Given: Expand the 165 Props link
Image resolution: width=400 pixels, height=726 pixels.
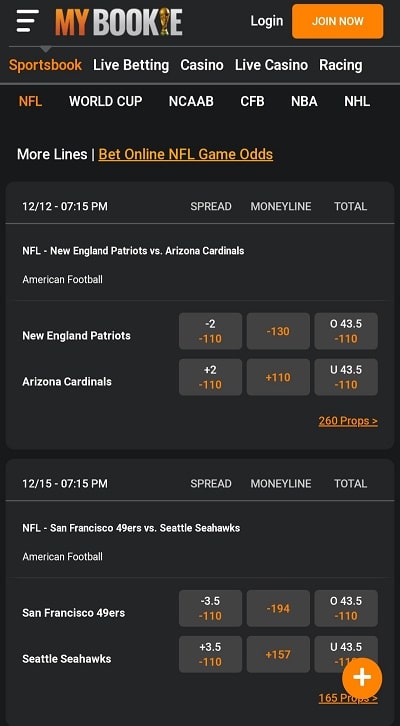Looking at the screenshot, I should (348, 698).
